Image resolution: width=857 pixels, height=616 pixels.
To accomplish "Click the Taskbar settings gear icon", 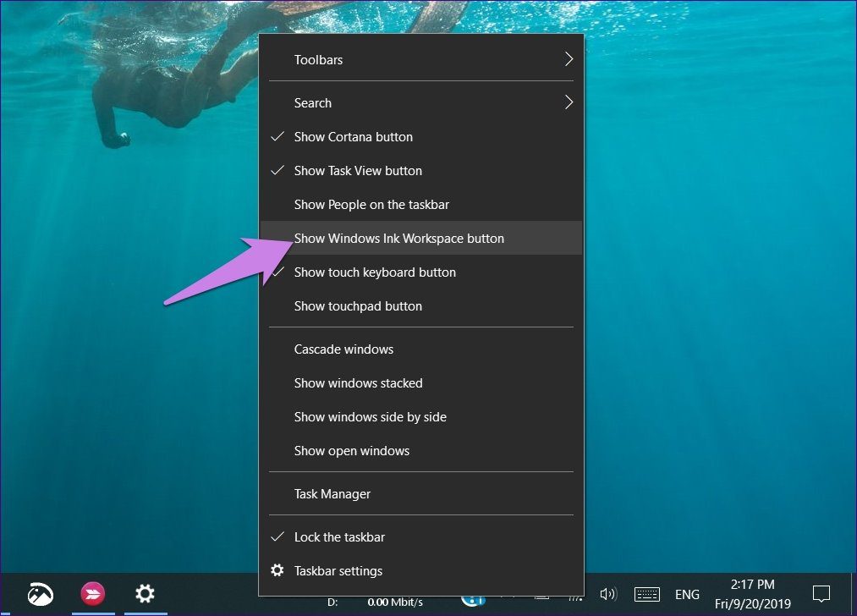I will coord(277,570).
